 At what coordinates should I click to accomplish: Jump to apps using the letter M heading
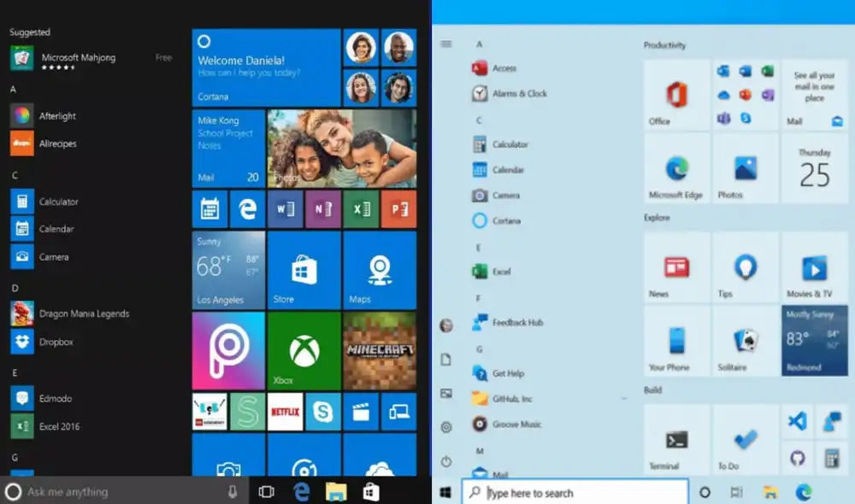tap(479, 450)
